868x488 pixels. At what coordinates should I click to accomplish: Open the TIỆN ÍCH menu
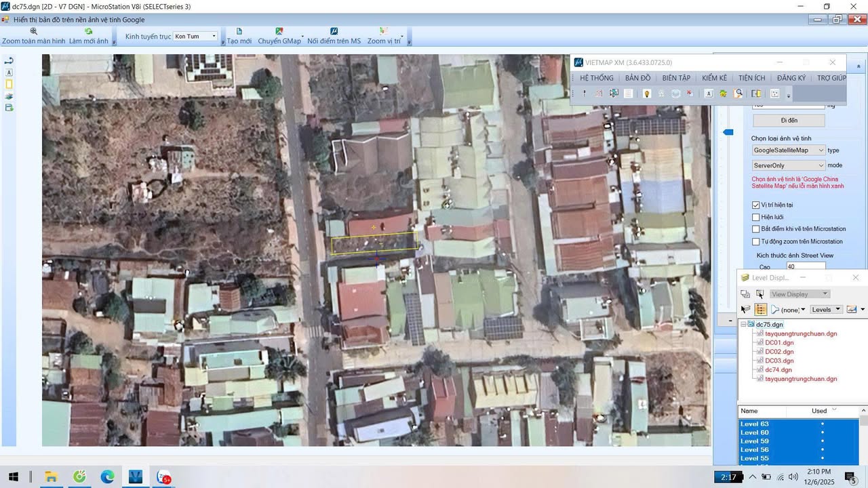[751, 78]
